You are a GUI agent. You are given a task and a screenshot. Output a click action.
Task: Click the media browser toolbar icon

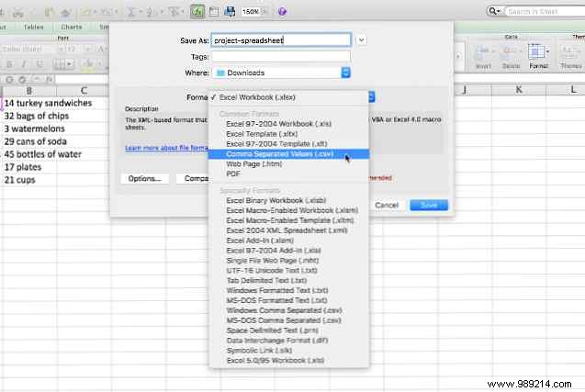coord(230,11)
